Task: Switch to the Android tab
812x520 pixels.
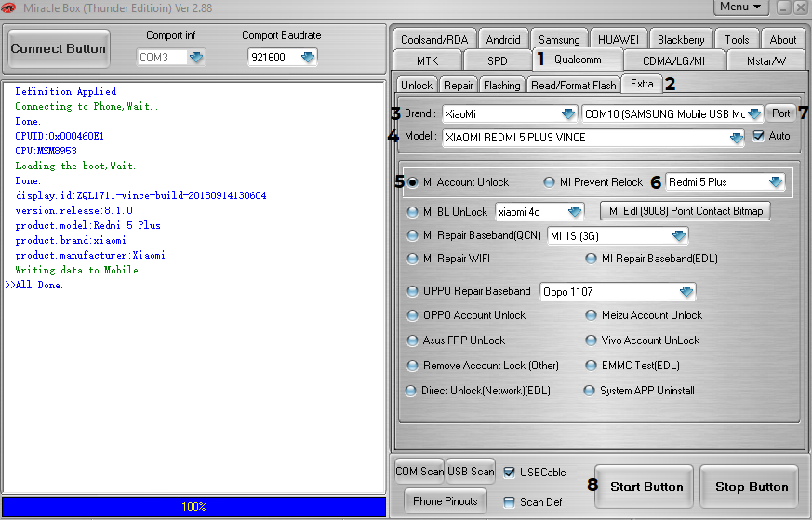Action: click(503, 39)
